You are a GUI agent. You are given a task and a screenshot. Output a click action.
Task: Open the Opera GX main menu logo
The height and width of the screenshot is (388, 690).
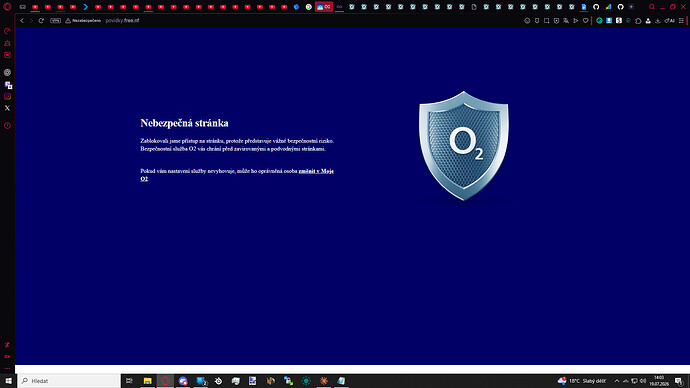pos(7,7)
